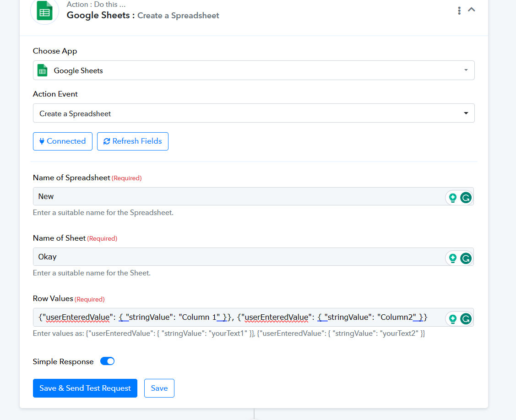Open the Choose App dropdown

[253, 70]
